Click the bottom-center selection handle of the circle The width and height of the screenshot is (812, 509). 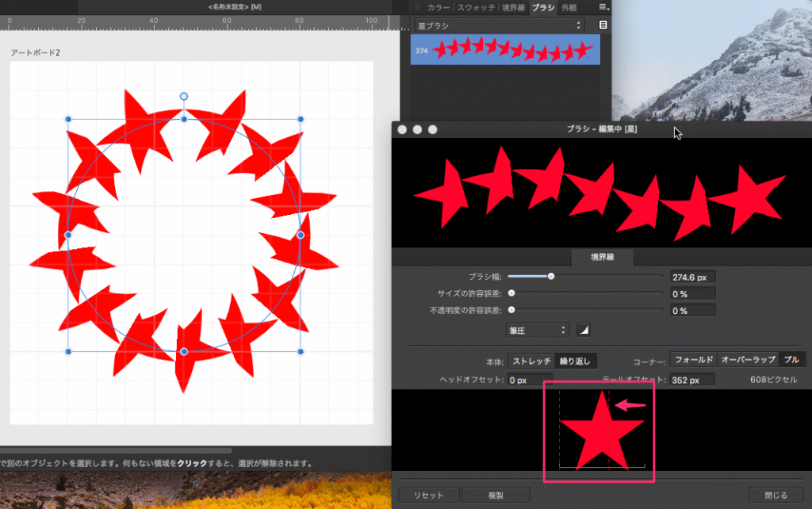pyautogui.click(x=184, y=351)
